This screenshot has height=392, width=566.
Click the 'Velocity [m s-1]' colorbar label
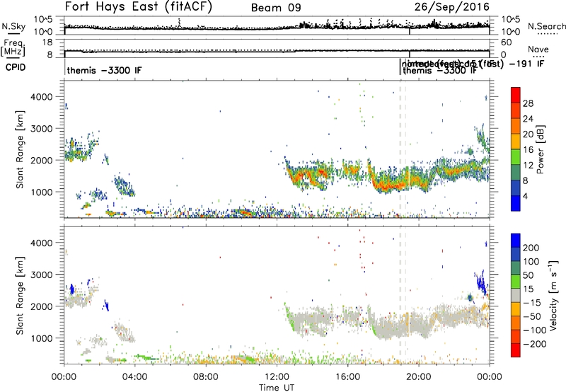pos(553,295)
